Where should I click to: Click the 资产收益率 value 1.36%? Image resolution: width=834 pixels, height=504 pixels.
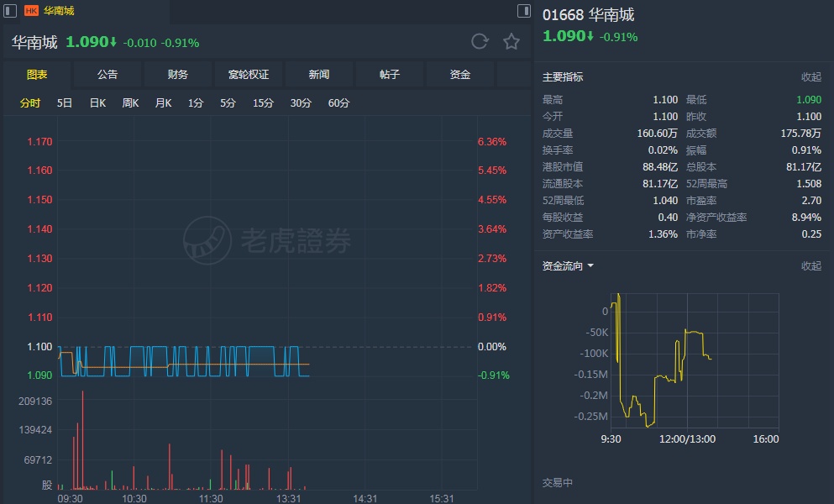pyautogui.click(x=663, y=234)
